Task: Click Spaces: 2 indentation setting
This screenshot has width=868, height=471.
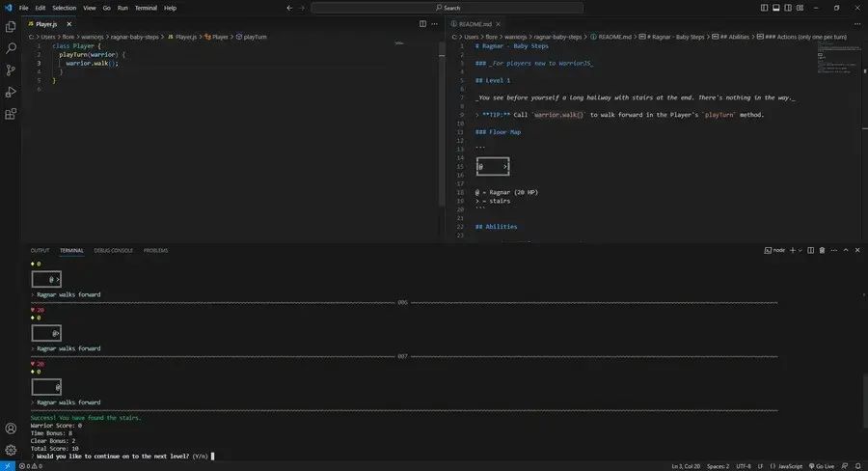Action: [x=718, y=466]
